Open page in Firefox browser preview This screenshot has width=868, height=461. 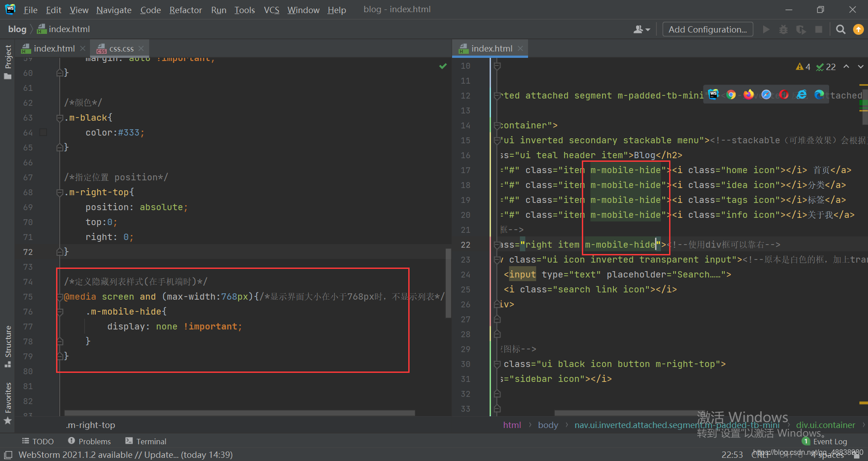click(749, 94)
